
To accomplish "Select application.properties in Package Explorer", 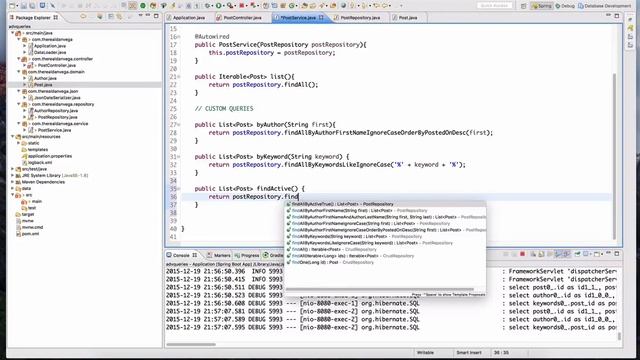I will (x=50, y=156).
